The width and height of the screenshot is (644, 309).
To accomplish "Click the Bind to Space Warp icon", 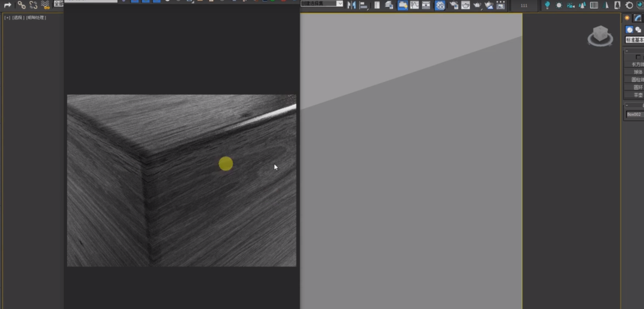I will (45, 5).
